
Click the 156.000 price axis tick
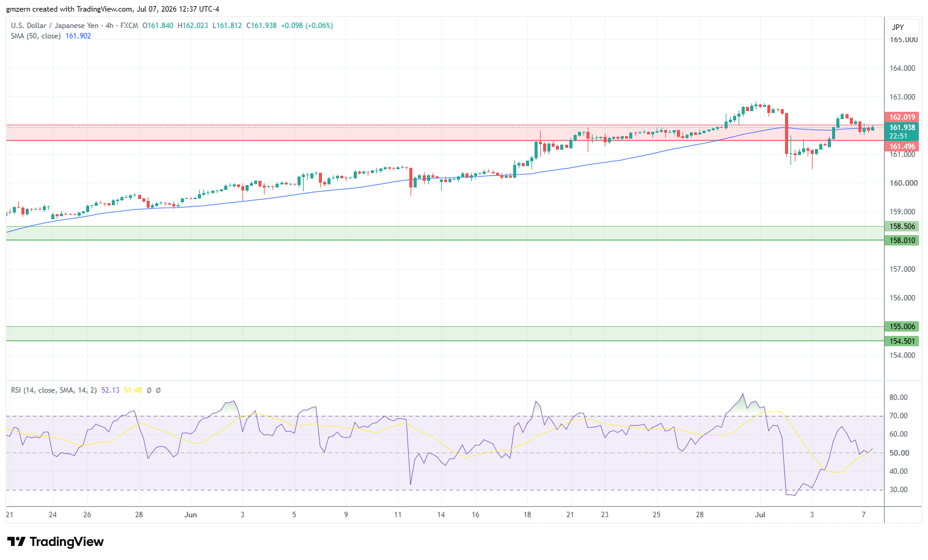902,298
